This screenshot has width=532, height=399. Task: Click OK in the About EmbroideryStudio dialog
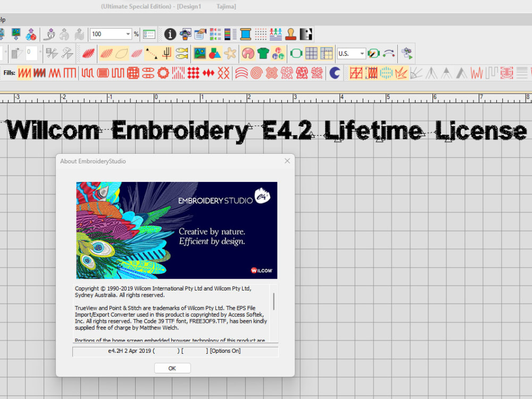172,368
